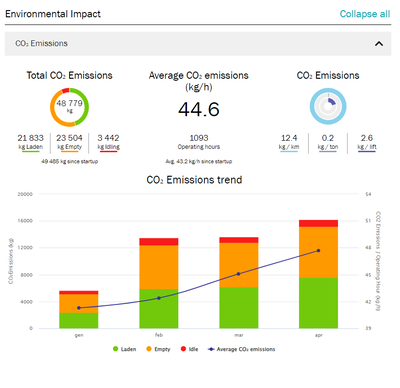Viewport: 400px width, 388px height.
Task: Toggle the Idle legend item
Action: click(x=189, y=349)
